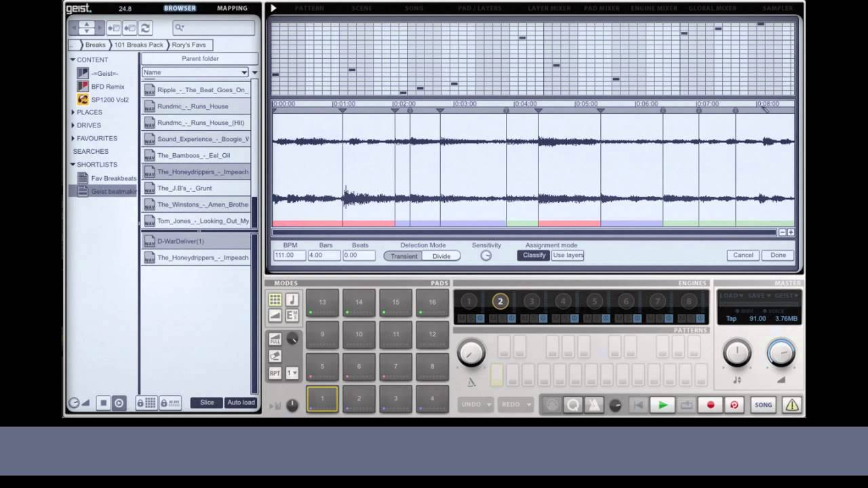Open the PATTERN tab
This screenshot has height=488, width=868.
tap(309, 8)
